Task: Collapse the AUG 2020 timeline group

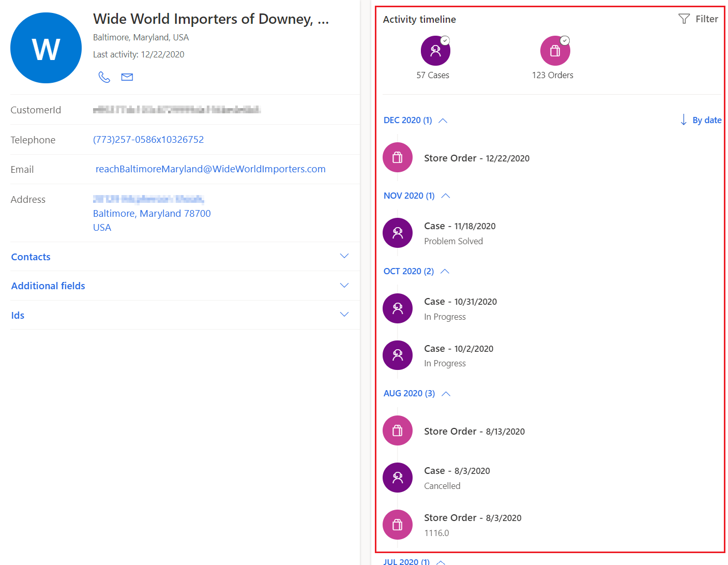Action: pos(446,393)
